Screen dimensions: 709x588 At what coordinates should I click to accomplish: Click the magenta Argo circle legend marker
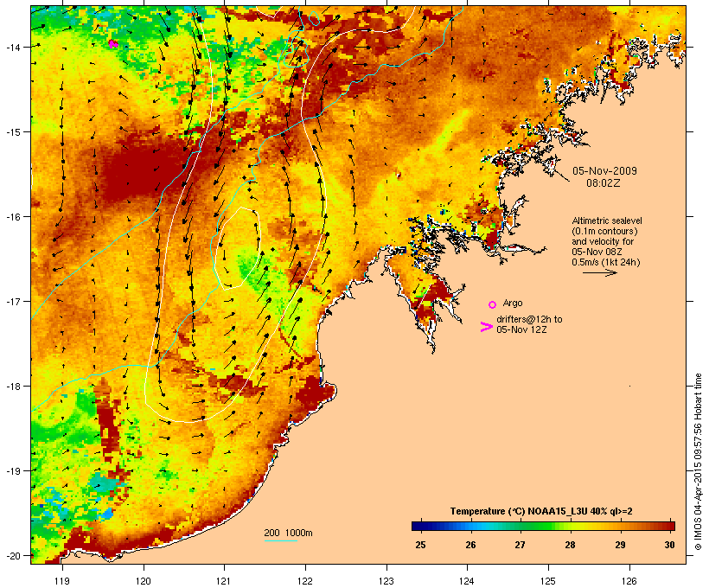493,304
